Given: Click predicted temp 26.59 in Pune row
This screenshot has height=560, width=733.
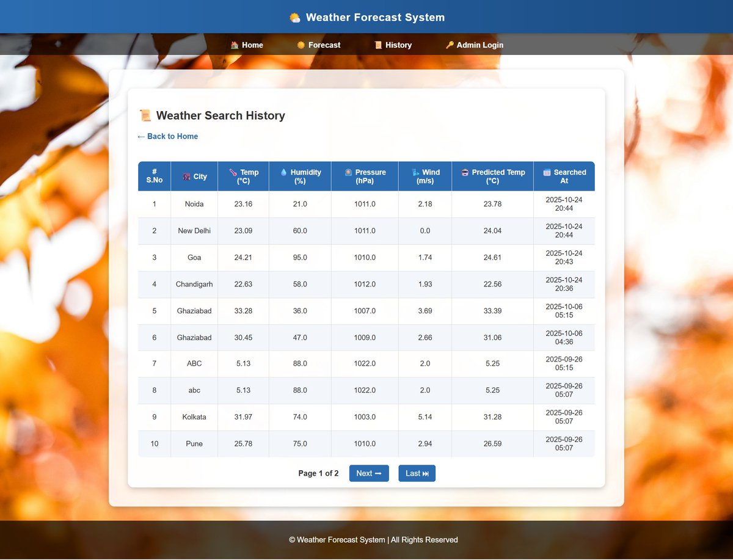Looking at the screenshot, I should pos(492,444).
